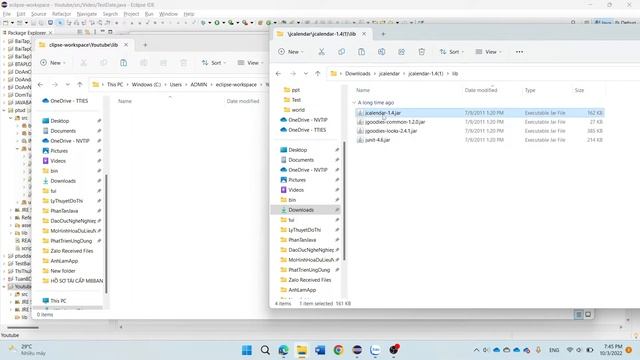Click Paste icon in Youtube\lib window

click(x=123, y=63)
